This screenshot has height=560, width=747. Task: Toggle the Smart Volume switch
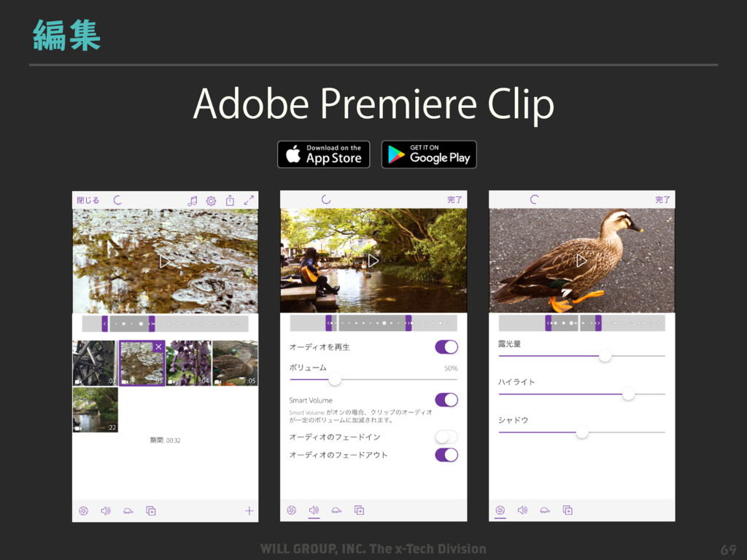[x=446, y=400]
